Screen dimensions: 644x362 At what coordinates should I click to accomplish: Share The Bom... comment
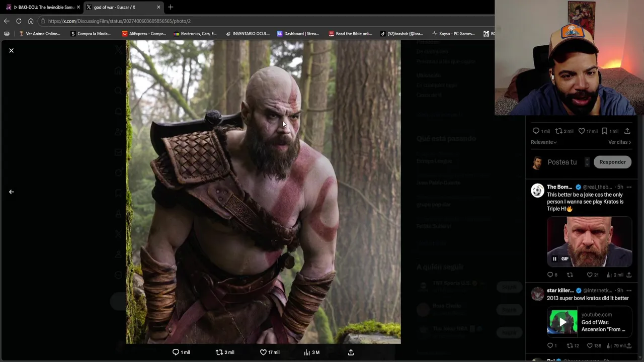click(x=628, y=275)
